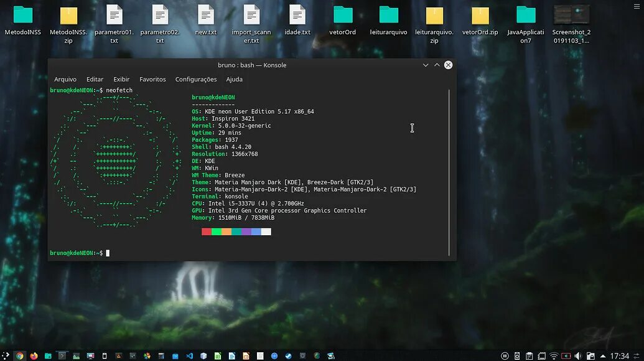The width and height of the screenshot is (644, 361).
Task: Open the vaults lock tray icon
Action: (590, 355)
